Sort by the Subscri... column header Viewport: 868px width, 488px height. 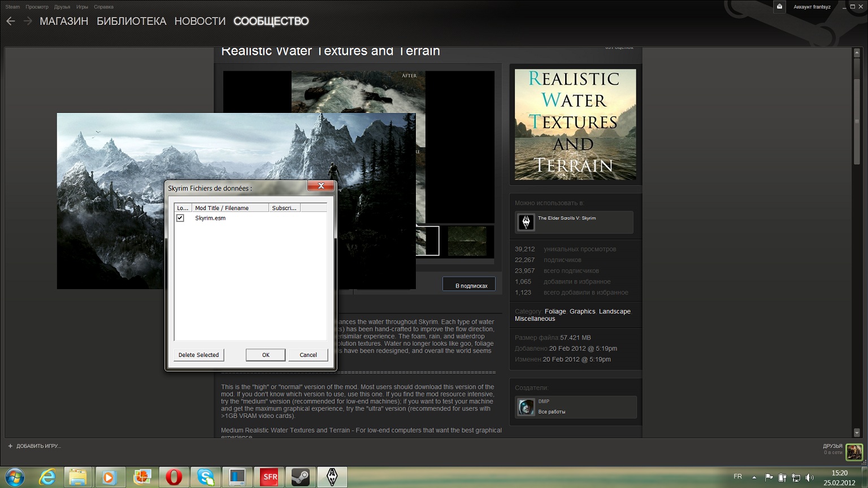point(284,208)
